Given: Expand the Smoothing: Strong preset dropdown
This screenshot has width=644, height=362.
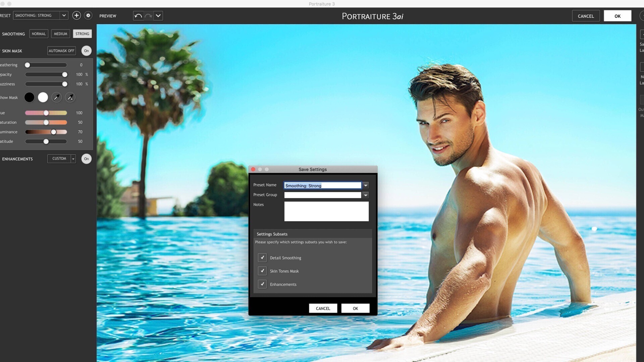Looking at the screenshot, I should pyautogui.click(x=64, y=15).
